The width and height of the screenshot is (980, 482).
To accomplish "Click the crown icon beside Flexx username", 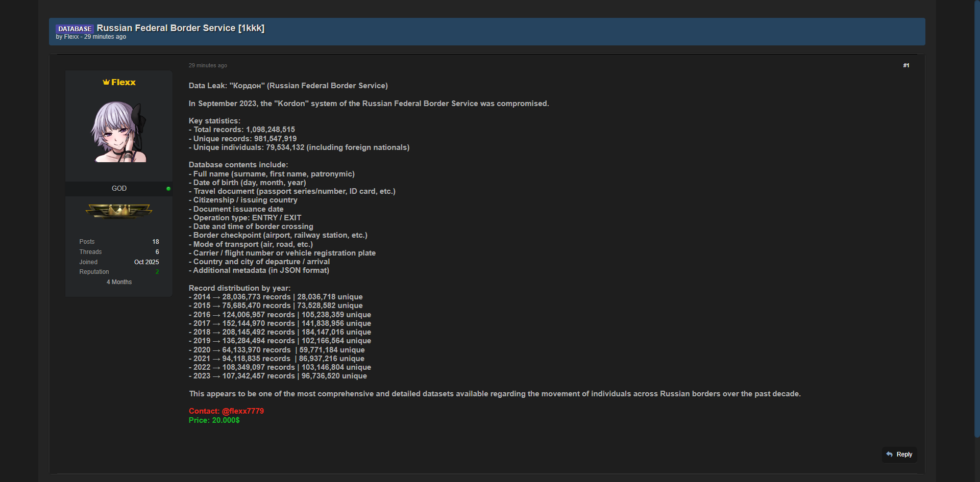I will click(106, 82).
